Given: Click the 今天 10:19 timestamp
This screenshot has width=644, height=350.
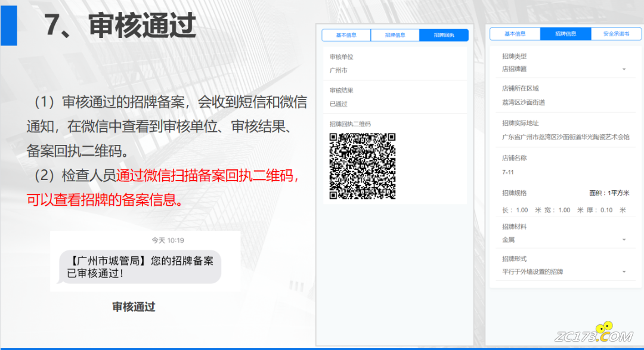Looking at the screenshot, I should pyautogui.click(x=168, y=240).
